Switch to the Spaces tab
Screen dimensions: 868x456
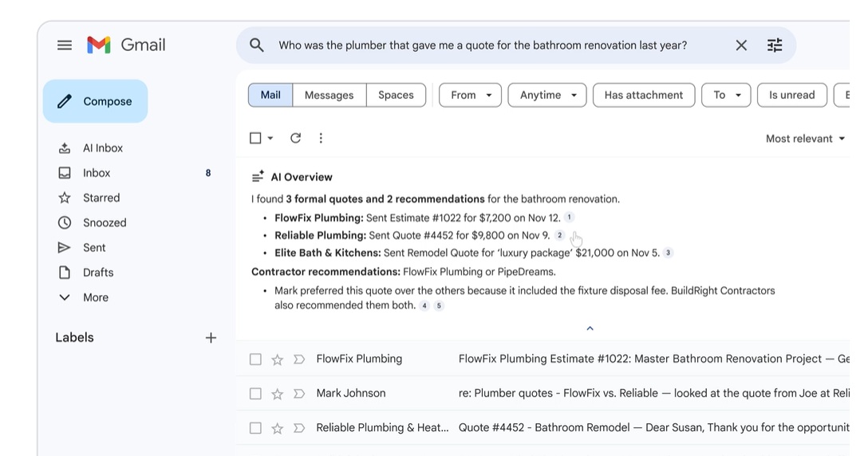(x=396, y=95)
